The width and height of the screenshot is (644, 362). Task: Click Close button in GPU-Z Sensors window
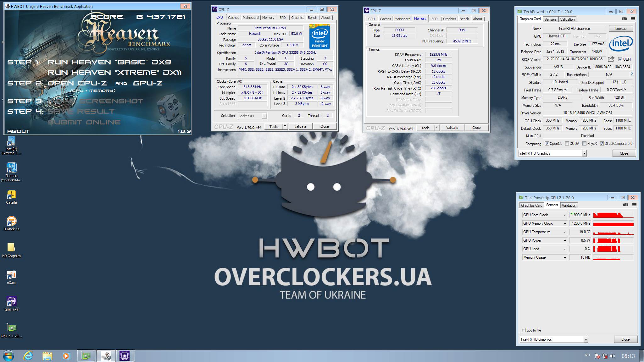tap(625, 339)
